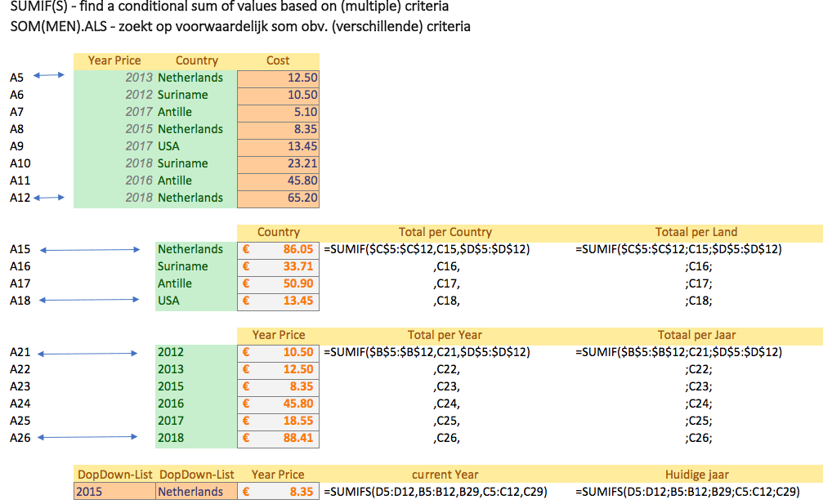The image size is (832, 504).
Task: Select the A21 row label
Action: pyautogui.click(x=20, y=352)
